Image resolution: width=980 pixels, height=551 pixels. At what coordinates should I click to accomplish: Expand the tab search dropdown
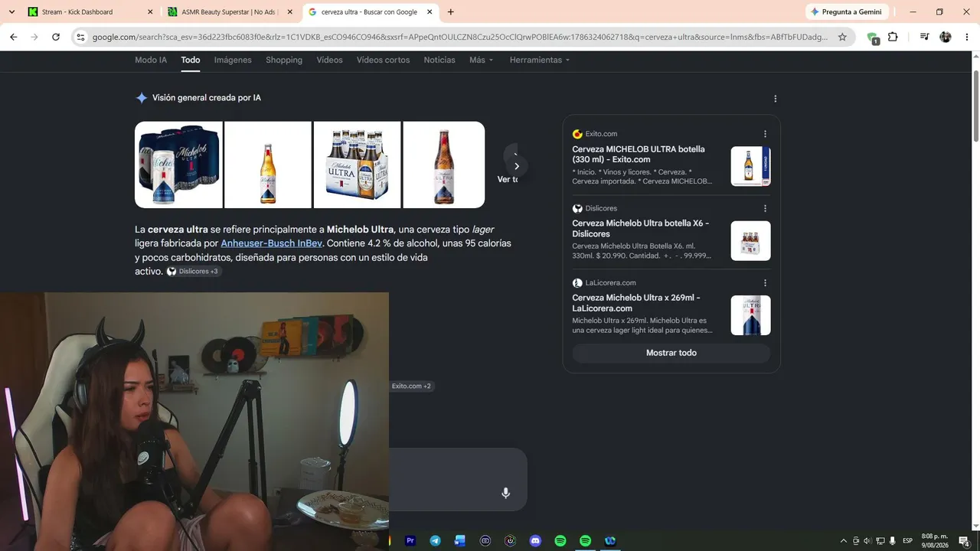click(11, 11)
